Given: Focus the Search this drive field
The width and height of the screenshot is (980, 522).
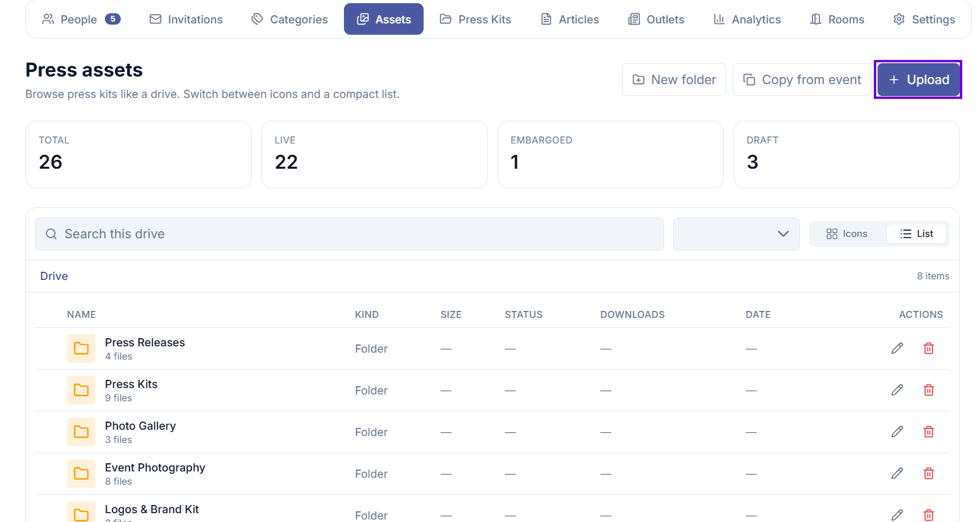Looking at the screenshot, I should click(x=350, y=234).
